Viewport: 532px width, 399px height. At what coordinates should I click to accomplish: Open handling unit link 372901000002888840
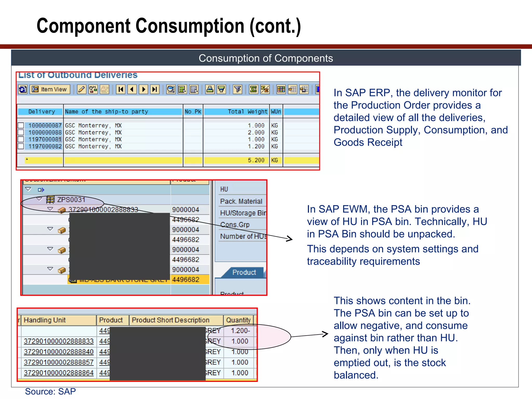(59, 352)
